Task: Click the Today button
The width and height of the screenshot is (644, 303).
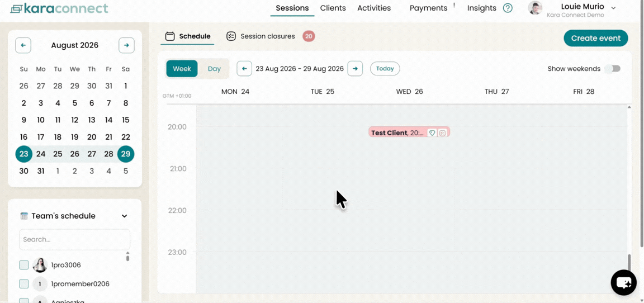Action: 385,69
